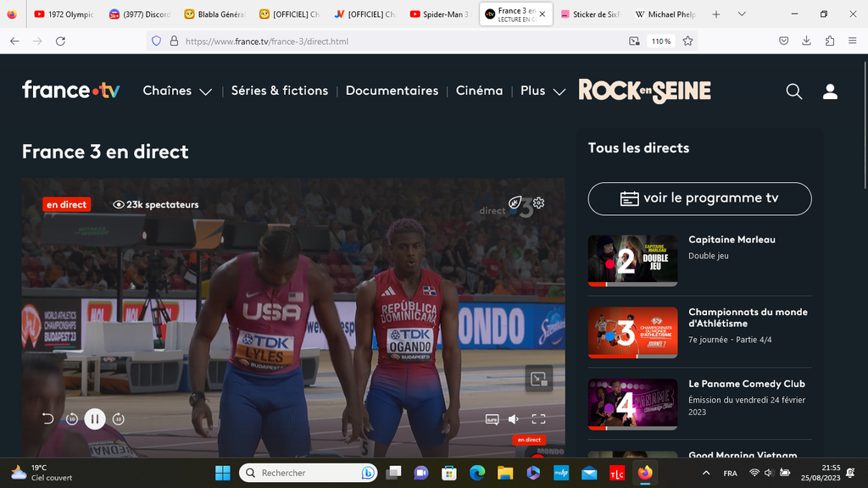Open picture-in-picture mode for the video
This screenshot has width=868, height=488.
tap(538, 379)
